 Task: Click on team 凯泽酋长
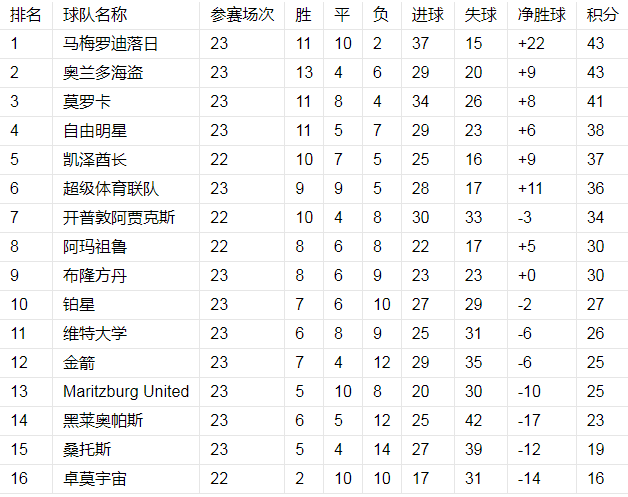tap(95, 160)
